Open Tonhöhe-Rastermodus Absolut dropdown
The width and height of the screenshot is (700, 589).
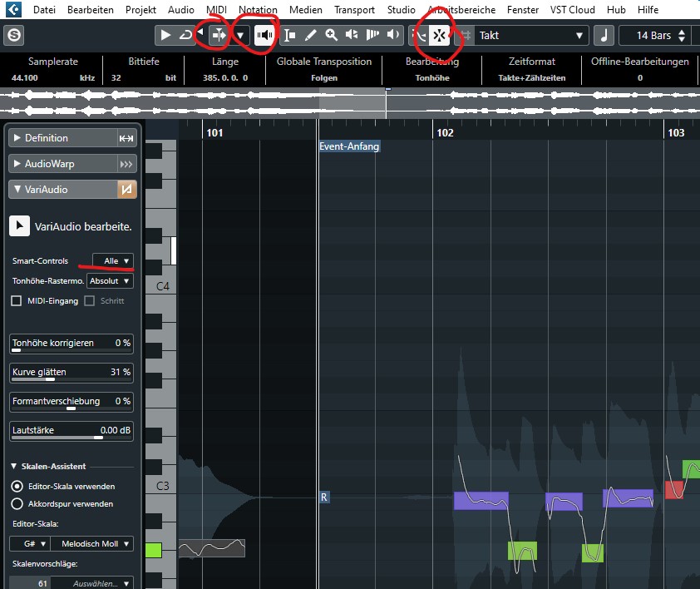(110, 281)
